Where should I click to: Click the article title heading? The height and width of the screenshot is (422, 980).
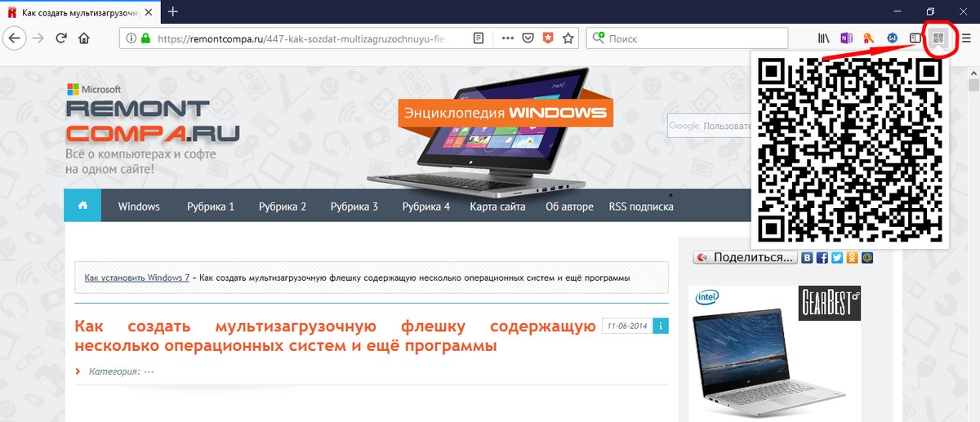point(336,336)
